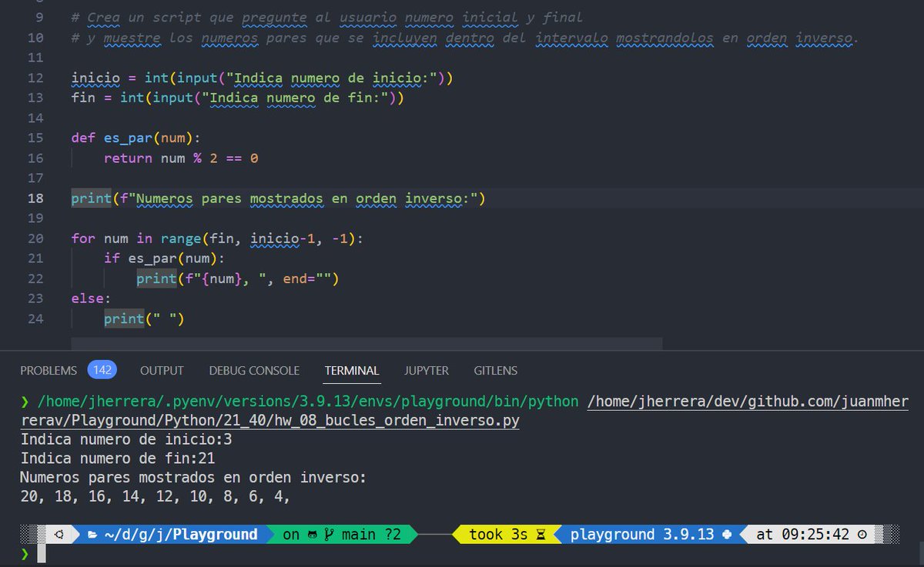Click the 142 problems count badge
Screen dimensions: 924x567
point(102,370)
